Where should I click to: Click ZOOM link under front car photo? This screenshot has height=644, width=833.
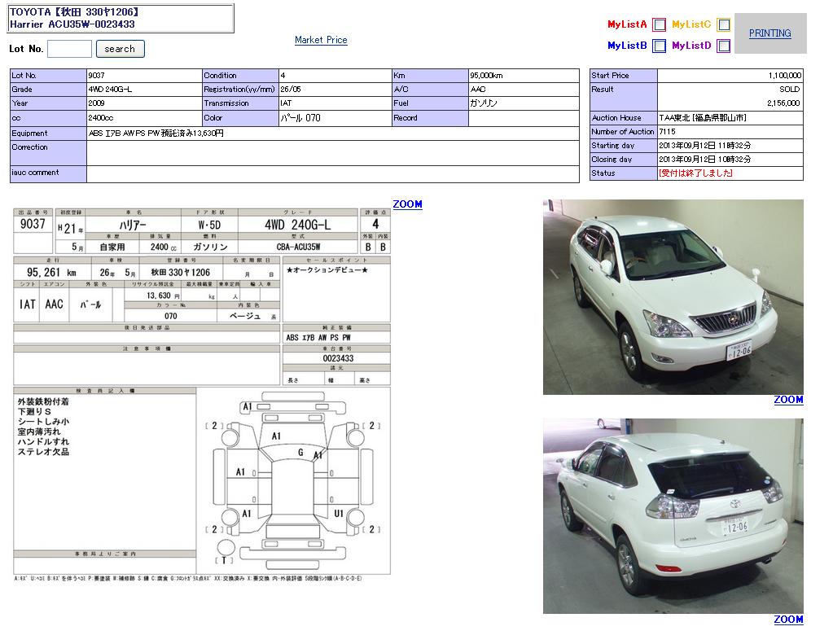788,400
